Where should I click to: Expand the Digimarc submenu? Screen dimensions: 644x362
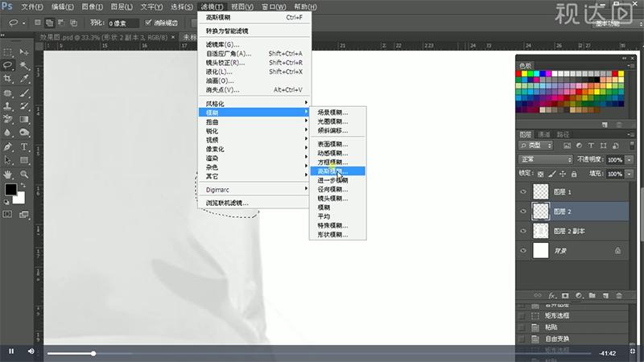[254, 190]
